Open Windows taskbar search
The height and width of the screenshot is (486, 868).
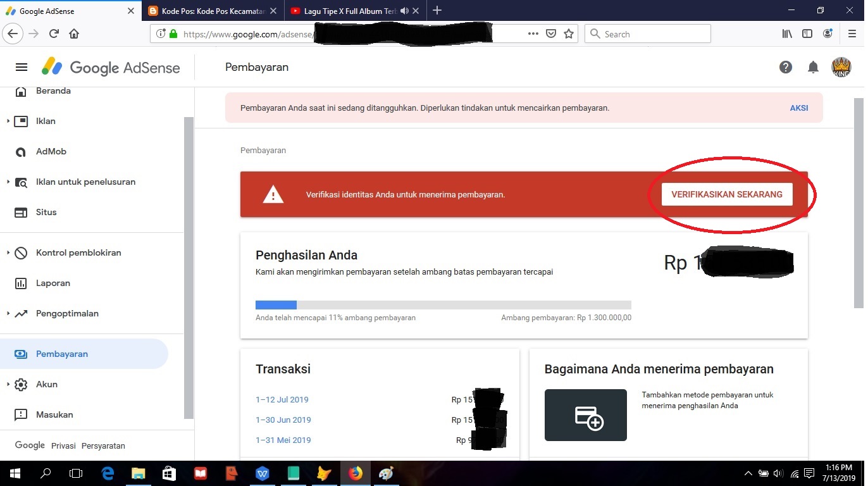coord(46,473)
